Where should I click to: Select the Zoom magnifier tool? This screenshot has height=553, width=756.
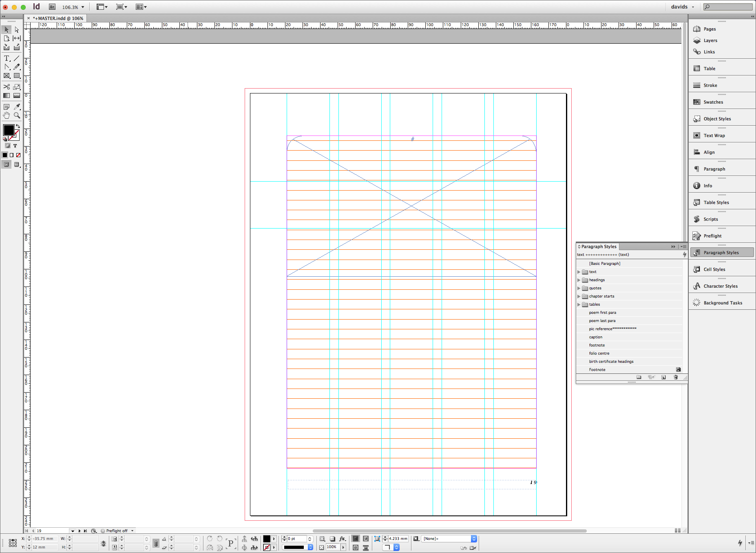pos(17,115)
